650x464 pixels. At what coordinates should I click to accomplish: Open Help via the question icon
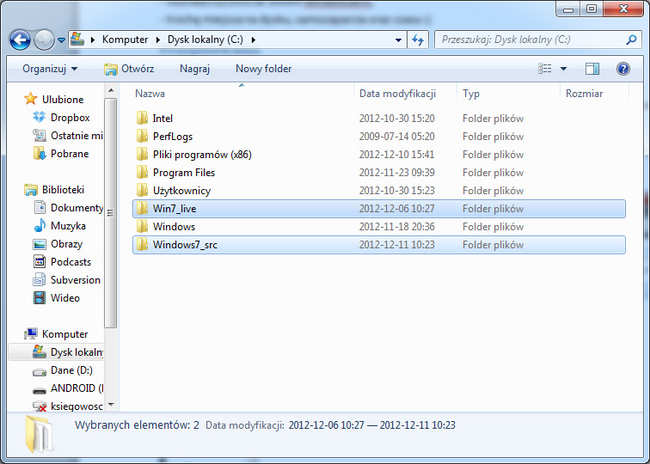point(623,68)
